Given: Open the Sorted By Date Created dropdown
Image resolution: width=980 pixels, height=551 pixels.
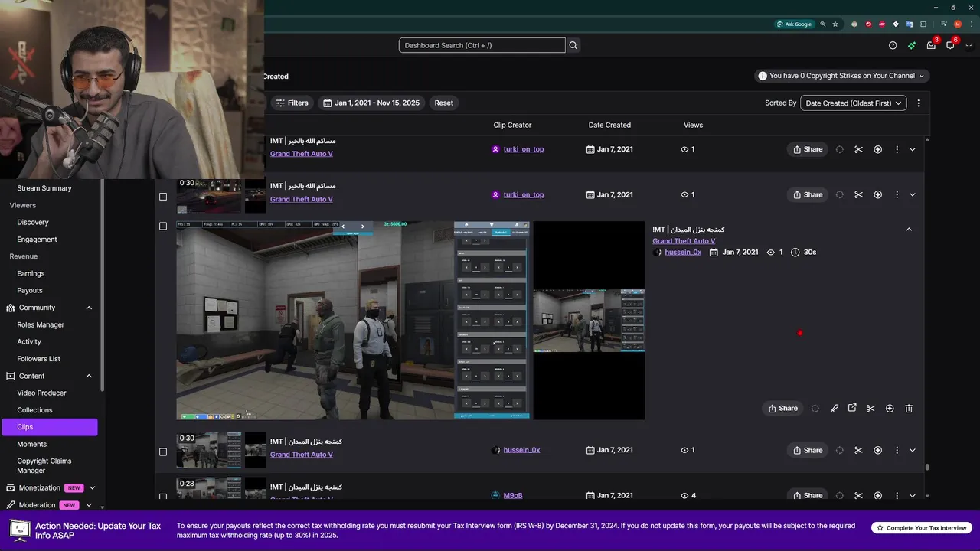Looking at the screenshot, I should [854, 103].
